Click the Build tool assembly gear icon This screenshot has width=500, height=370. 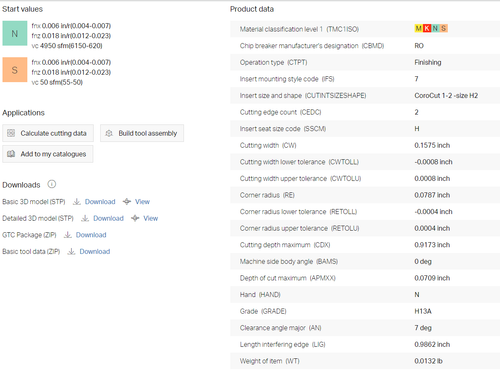(109, 133)
